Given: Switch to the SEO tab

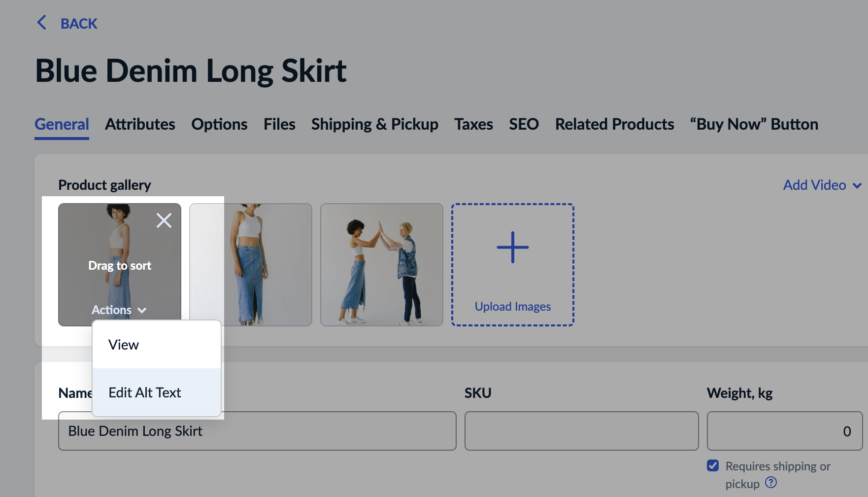Looking at the screenshot, I should point(524,124).
